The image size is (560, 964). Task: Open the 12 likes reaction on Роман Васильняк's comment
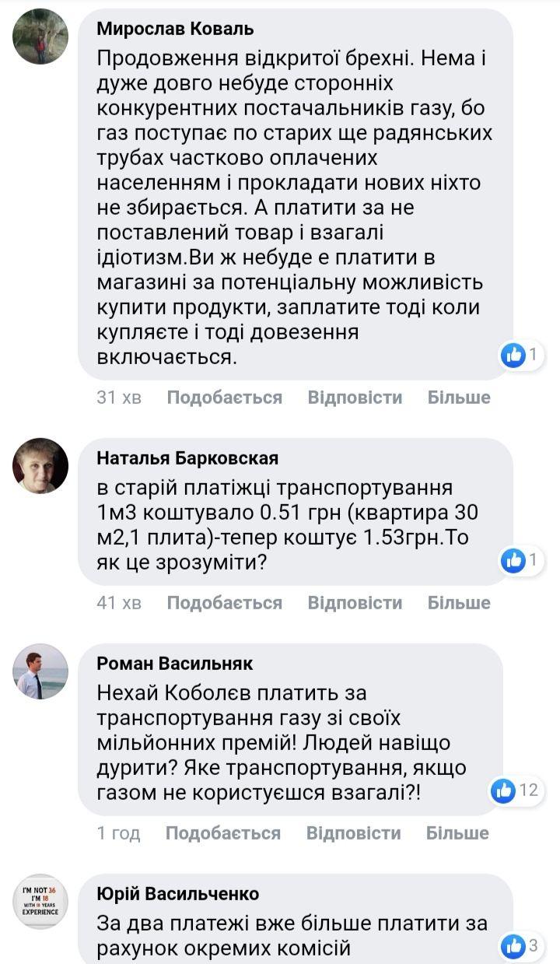(515, 790)
